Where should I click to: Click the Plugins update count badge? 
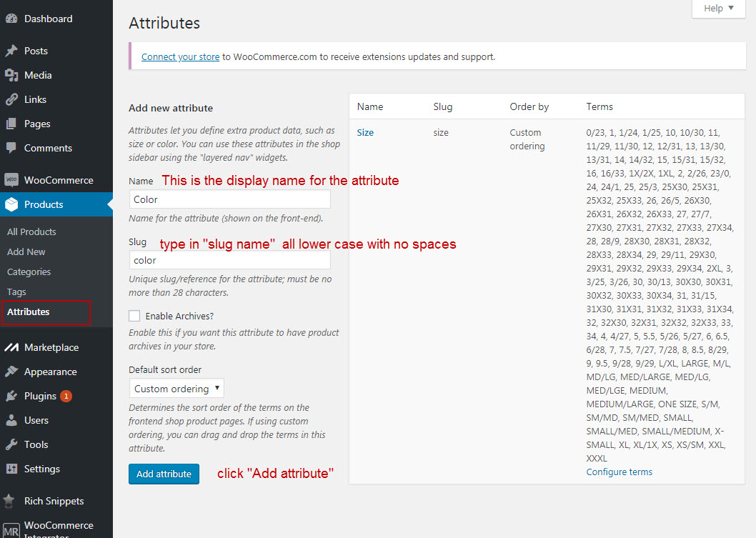pyautogui.click(x=66, y=396)
